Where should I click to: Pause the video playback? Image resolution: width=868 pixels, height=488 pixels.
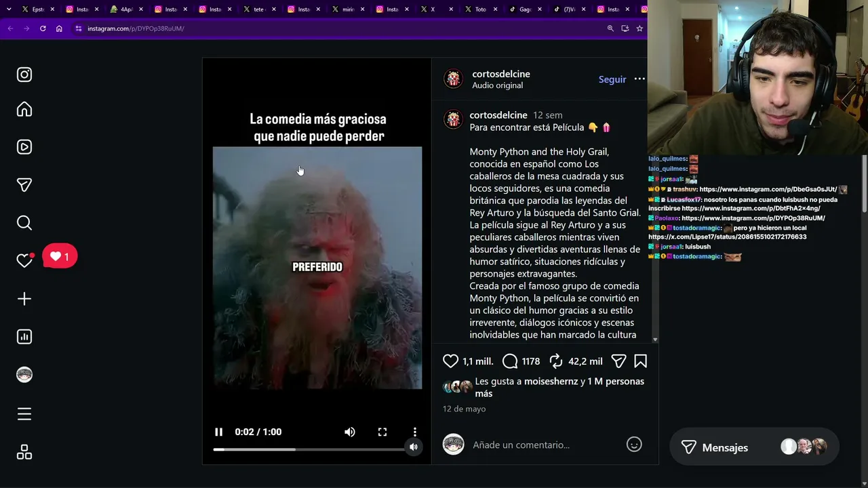click(218, 432)
